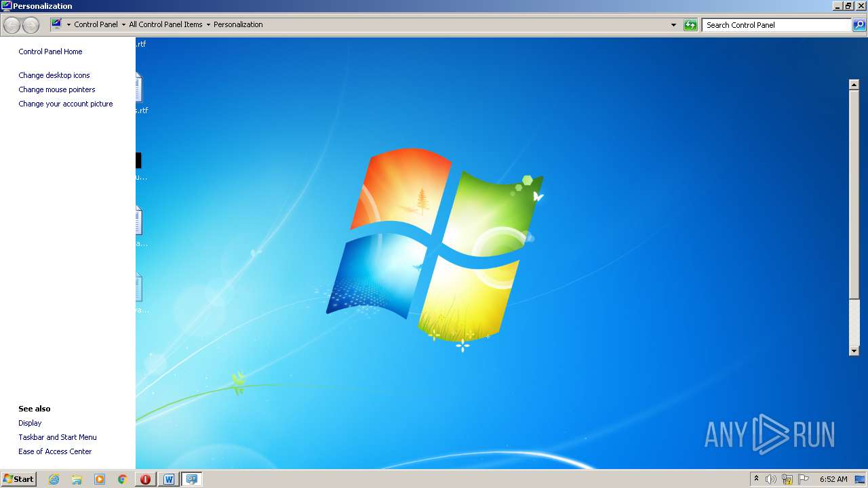Open Change your account picture link
Screen dimensions: 868x488
pyautogui.click(x=66, y=104)
